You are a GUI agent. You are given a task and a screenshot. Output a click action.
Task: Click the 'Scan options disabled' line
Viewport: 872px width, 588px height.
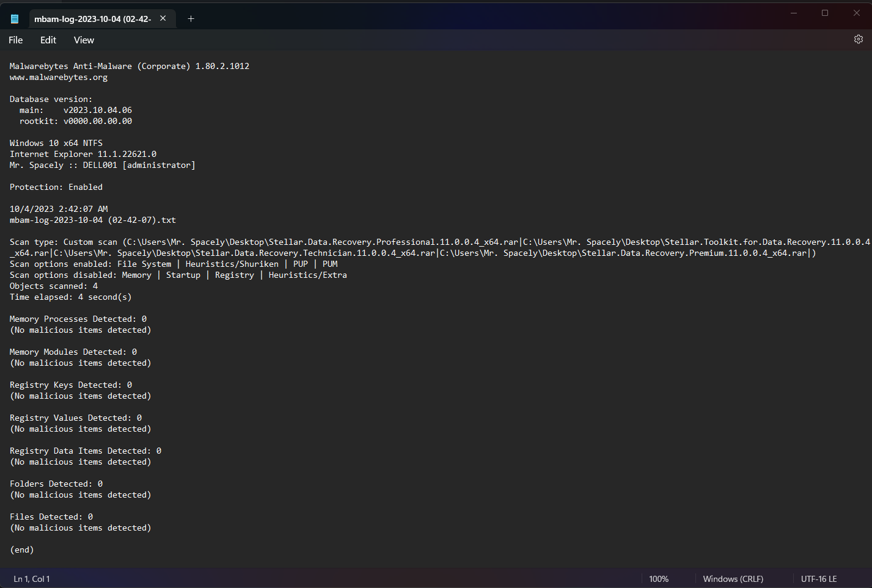click(x=178, y=275)
